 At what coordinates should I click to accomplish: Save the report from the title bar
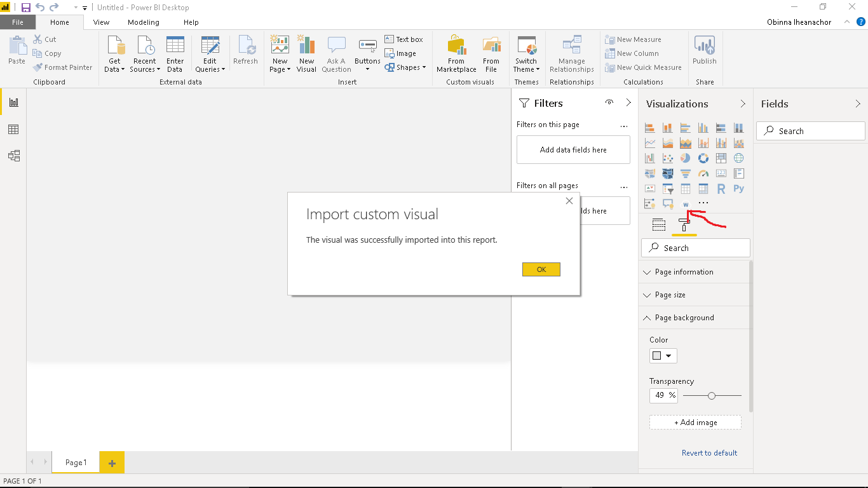pyautogui.click(x=26, y=8)
